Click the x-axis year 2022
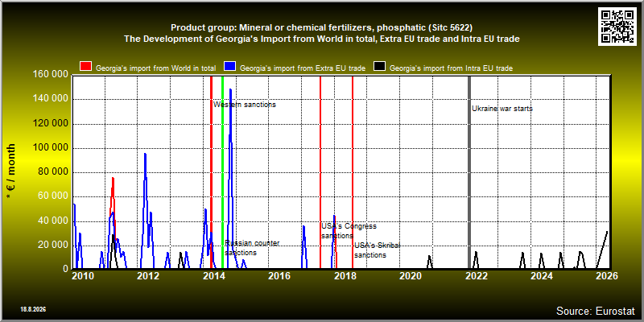Viewport: 644px width, 322px height. click(476, 276)
